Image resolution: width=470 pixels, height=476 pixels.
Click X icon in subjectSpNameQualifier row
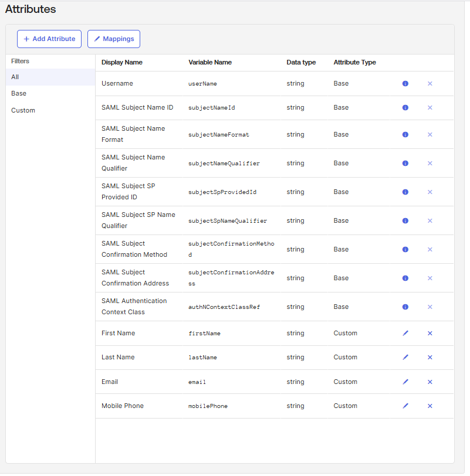point(430,220)
